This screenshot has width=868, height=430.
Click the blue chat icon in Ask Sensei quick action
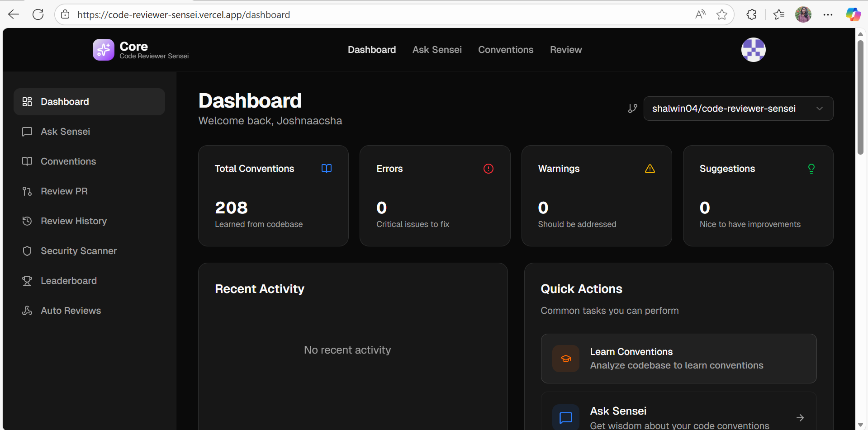(x=566, y=417)
